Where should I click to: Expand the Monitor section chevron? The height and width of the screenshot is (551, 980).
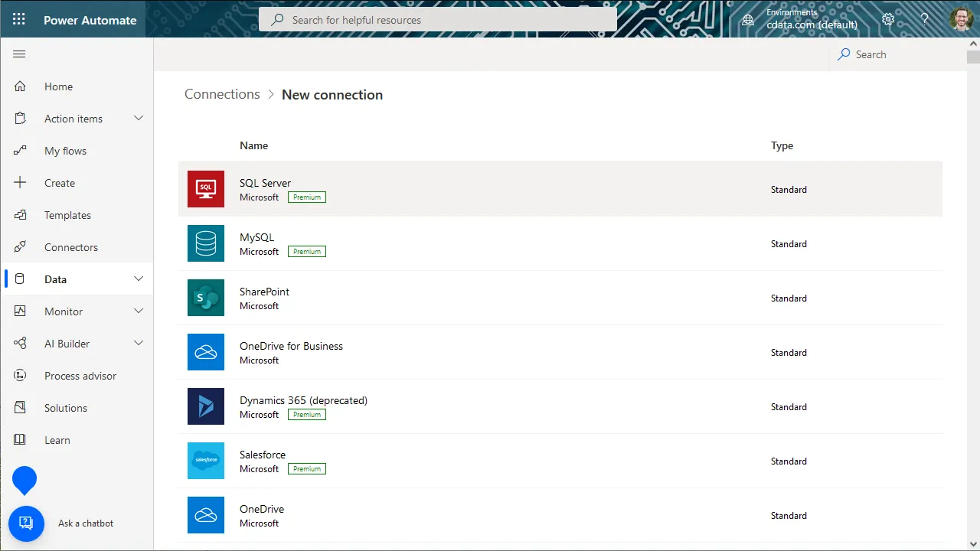139,311
